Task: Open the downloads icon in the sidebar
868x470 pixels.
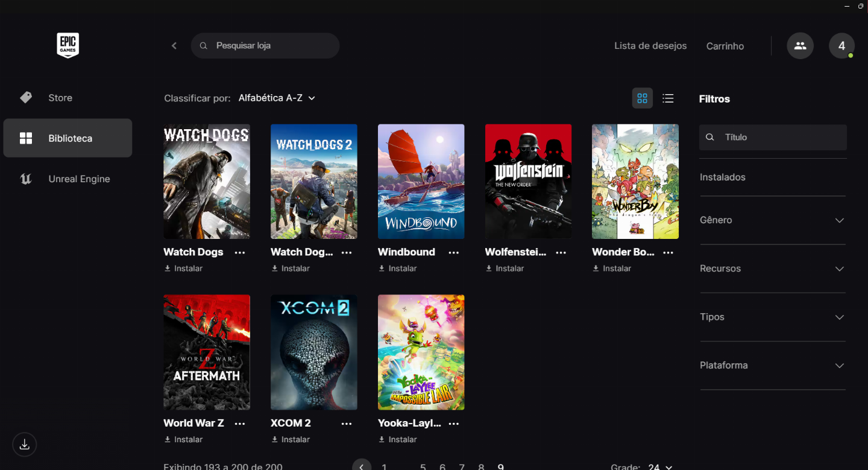Action: click(25, 445)
